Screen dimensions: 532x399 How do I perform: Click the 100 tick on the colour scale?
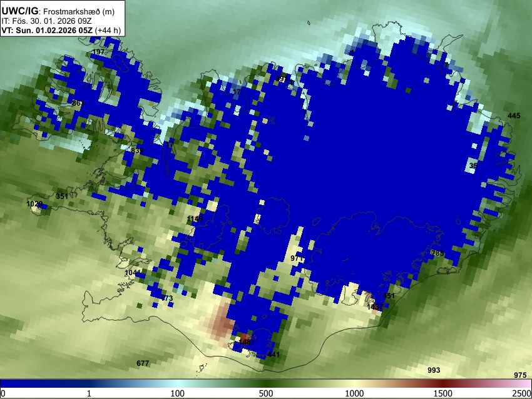[x=178, y=393]
